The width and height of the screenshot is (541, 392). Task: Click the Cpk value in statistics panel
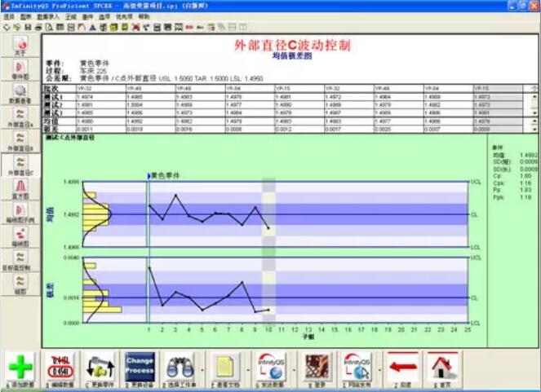[x=525, y=183]
